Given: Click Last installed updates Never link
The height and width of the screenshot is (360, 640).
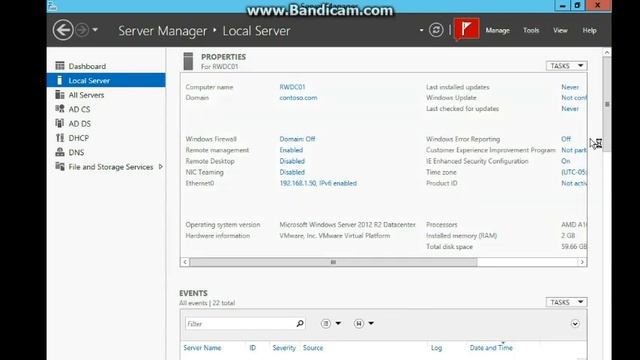Looking at the screenshot, I should (570, 87).
